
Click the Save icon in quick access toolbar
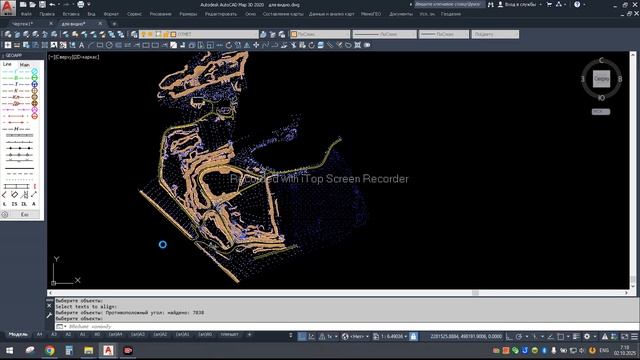[42, 4]
